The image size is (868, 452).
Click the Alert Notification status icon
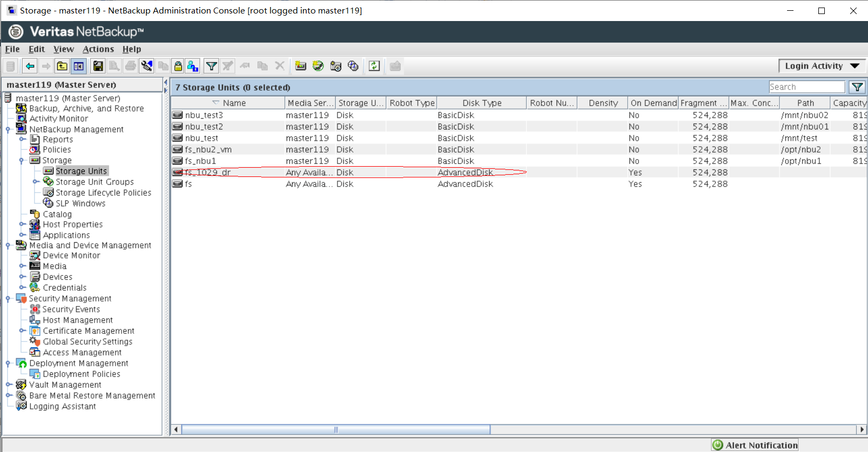pyautogui.click(x=717, y=445)
